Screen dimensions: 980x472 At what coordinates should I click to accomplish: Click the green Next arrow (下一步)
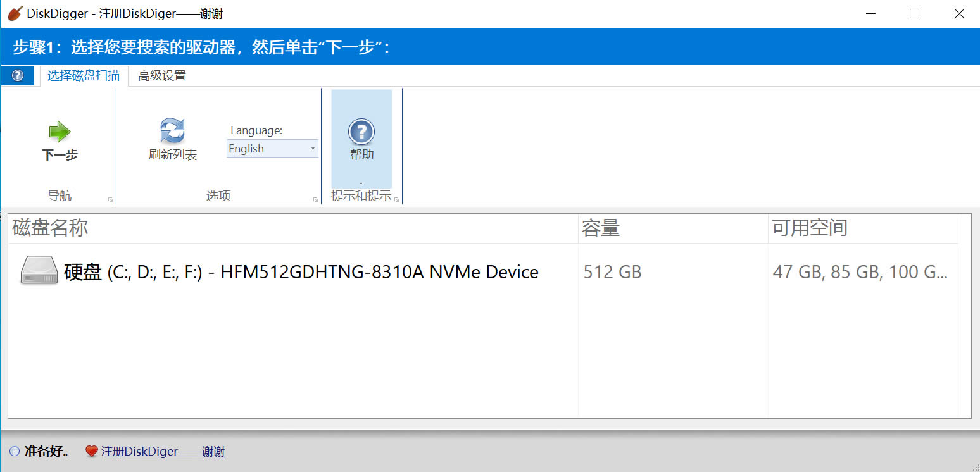pyautogui.click(x=60, y=132)
